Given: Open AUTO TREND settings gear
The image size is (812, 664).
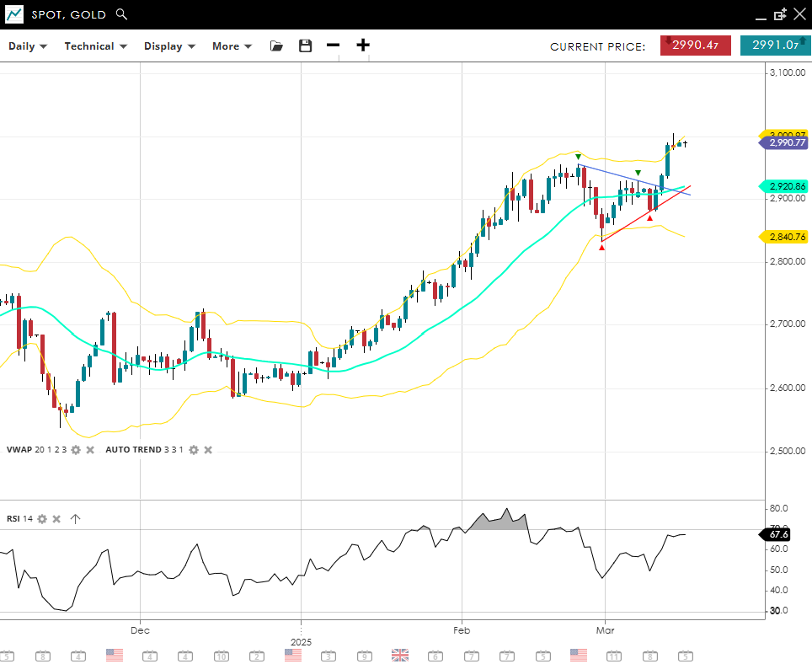Looking at the screenshot, I should point(193,450).
